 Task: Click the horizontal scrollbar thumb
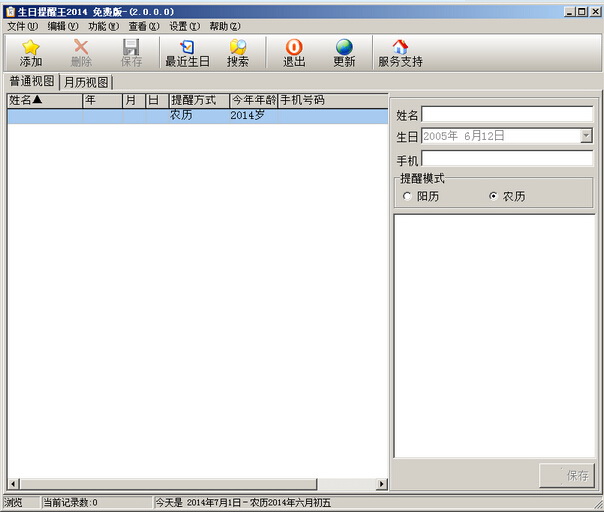pos(168,483)
